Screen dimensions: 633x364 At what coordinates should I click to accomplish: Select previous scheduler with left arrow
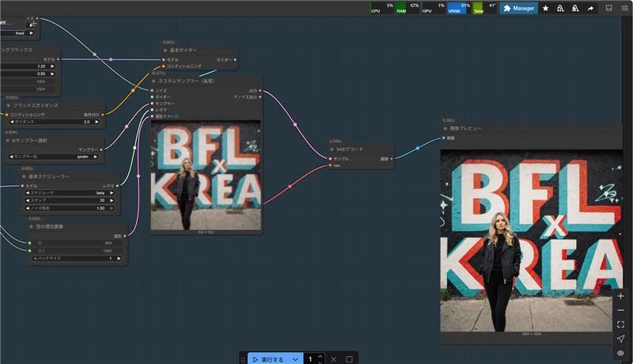pyautogui.click(x=28, y=193)
